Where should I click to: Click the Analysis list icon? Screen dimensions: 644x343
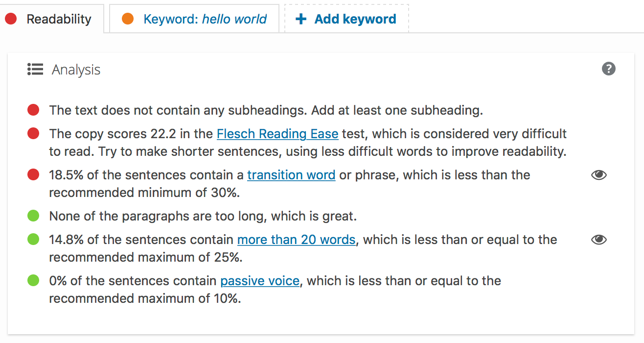(35, 70)
